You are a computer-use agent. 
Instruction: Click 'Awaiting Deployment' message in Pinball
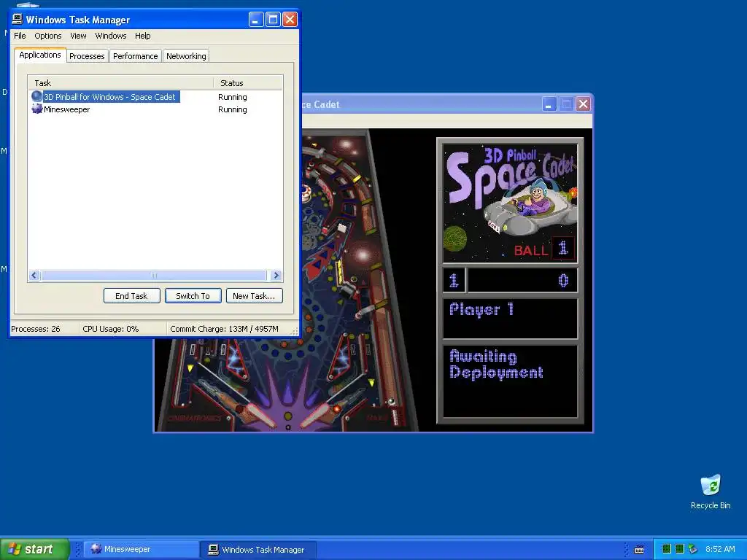pyautogui.click(x=496, y=364)
